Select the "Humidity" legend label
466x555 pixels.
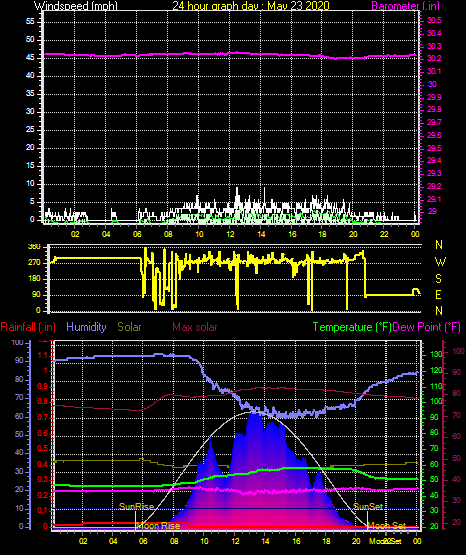[x=86, y=327]
